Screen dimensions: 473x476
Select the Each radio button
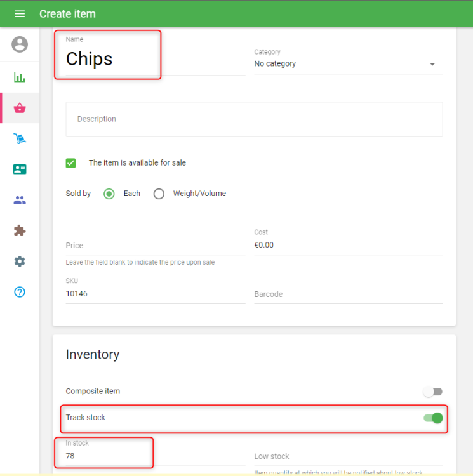[109, 194]
